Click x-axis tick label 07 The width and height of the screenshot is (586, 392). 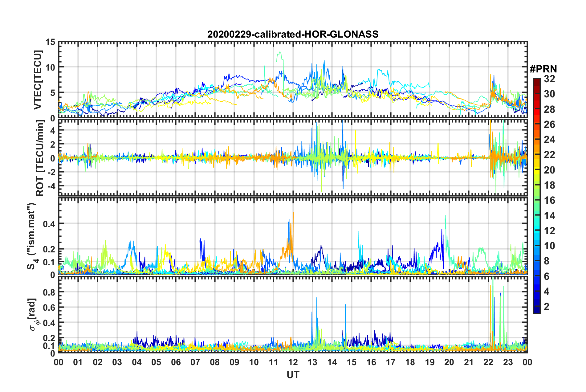click(x=195, y=362)
